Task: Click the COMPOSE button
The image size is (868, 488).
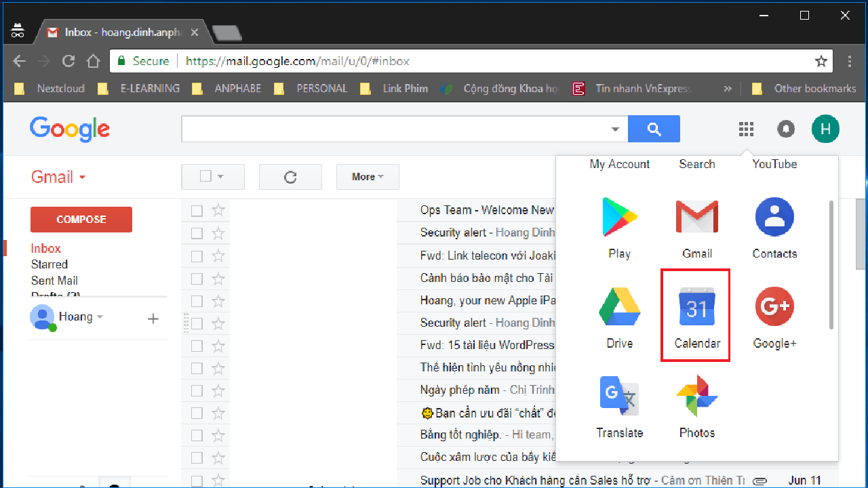Action: coord(81,220)
